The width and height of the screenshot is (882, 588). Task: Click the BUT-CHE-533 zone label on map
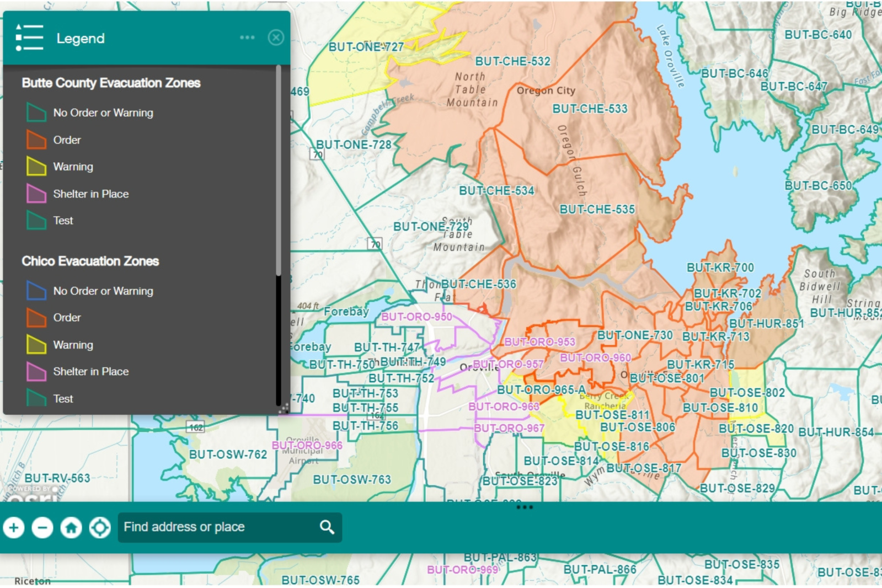[590, 109]
